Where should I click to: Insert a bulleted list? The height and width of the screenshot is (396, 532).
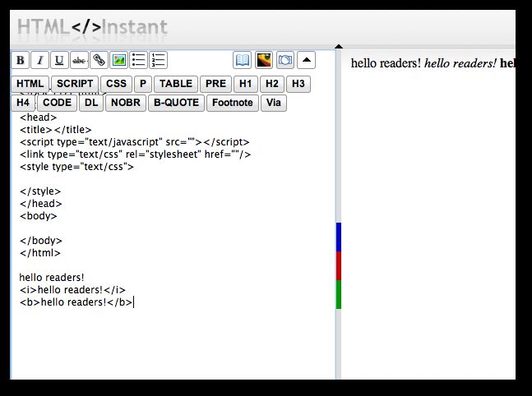coord(138,60)
